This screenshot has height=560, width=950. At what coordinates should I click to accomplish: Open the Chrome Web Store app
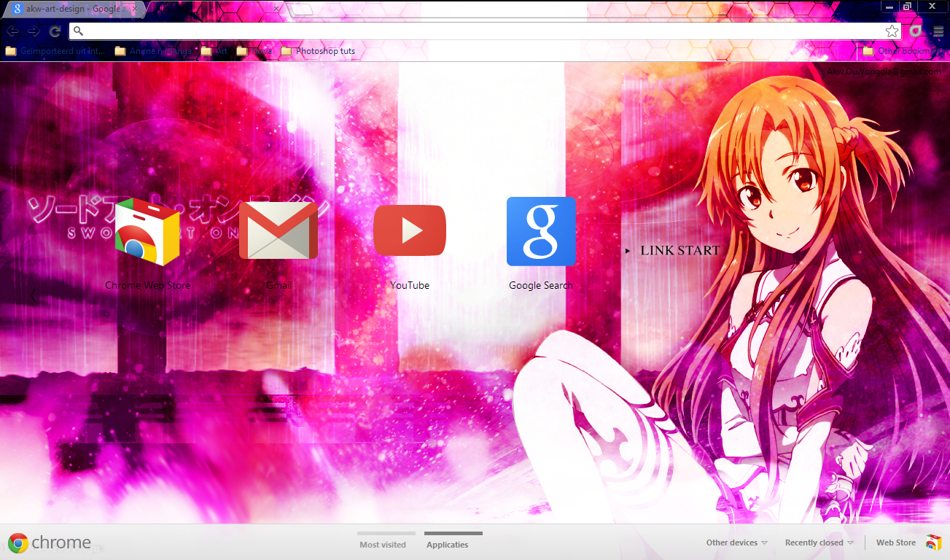pos(147,231)
